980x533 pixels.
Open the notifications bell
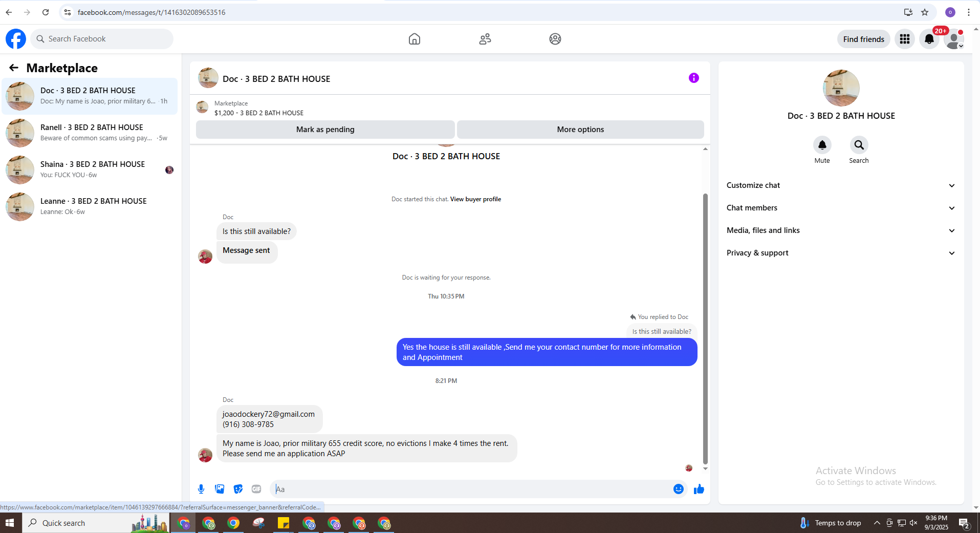929,39
